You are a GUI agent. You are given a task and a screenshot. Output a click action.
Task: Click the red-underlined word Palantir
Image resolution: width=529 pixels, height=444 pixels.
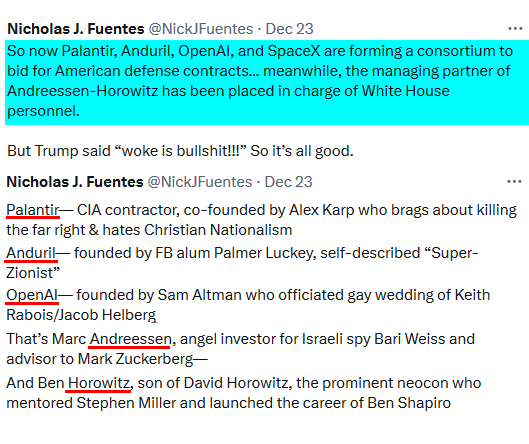(x=33, y=210)
